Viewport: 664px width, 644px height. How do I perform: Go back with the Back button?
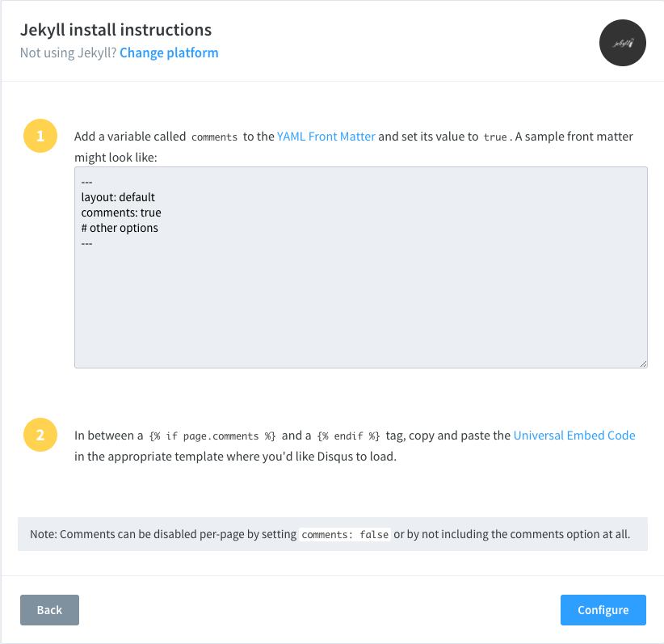(49, 610)
